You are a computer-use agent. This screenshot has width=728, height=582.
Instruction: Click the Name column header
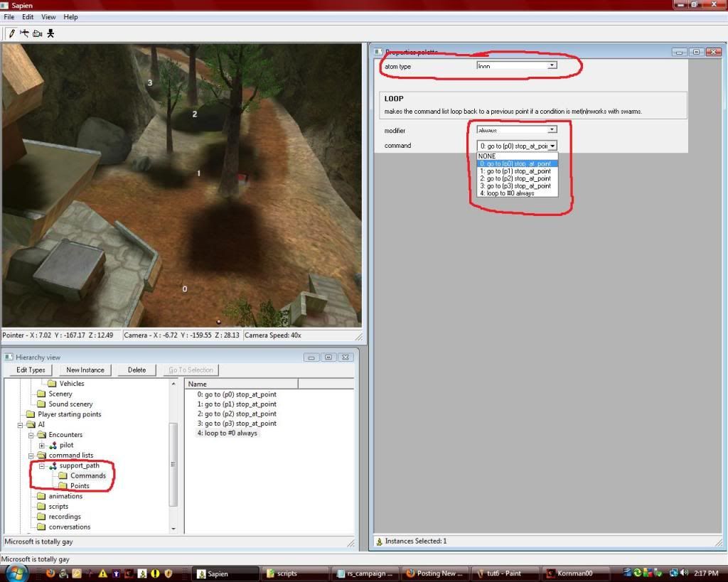pos(242,384)
